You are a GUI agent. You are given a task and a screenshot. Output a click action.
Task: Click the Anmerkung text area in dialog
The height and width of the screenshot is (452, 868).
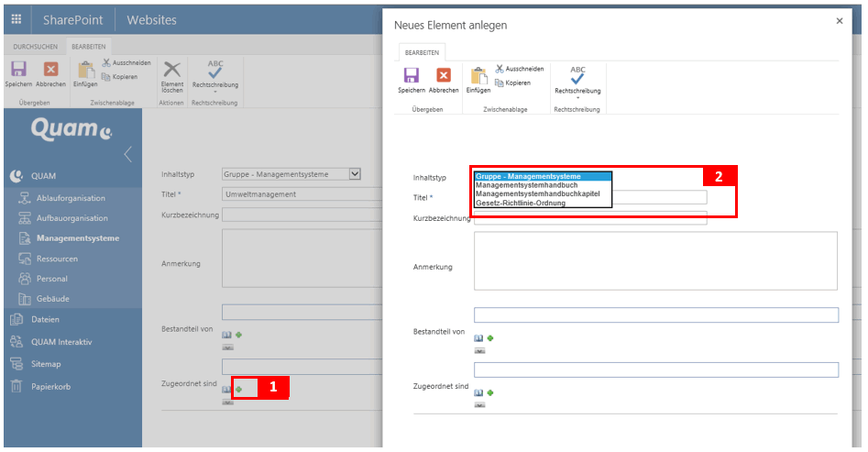pos(654,260)
